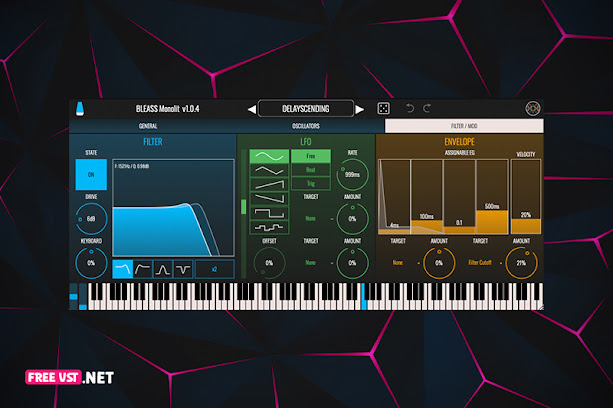Open the envelope None target dropdown
Image resolution: width=613 pixels, height=408 pixels.
(398, 263)
